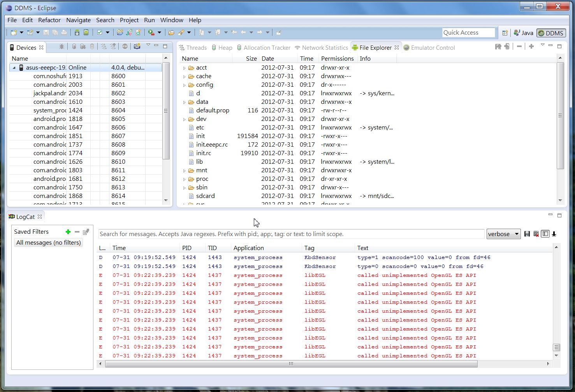Clear the LogCat log
This screenshot has width=575, height=392.
tap(536, 234)
